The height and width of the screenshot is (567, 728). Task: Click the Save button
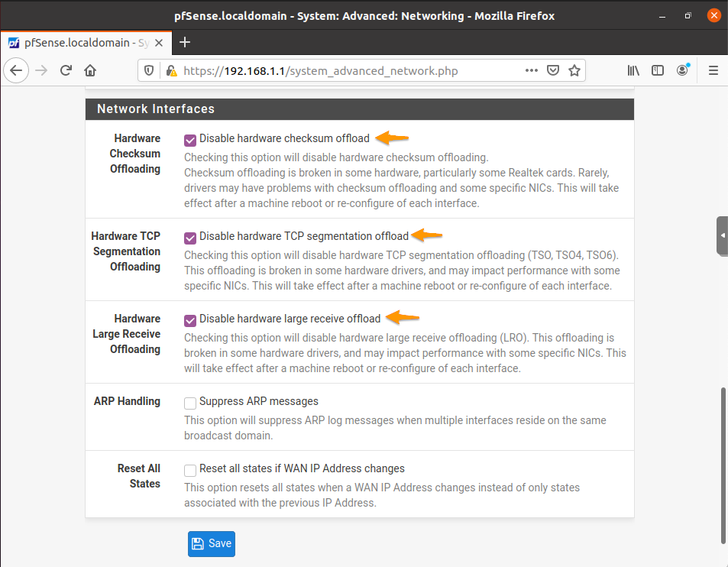click(211, 543)
